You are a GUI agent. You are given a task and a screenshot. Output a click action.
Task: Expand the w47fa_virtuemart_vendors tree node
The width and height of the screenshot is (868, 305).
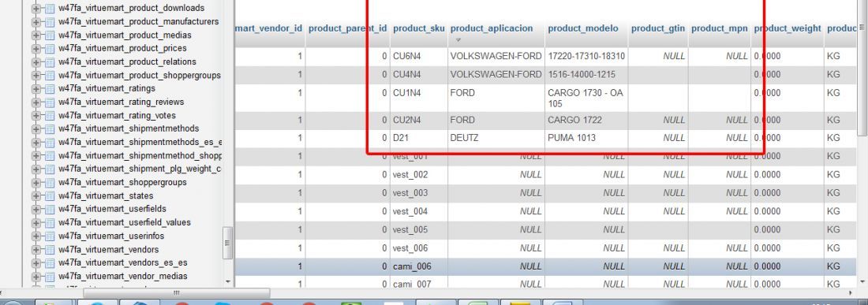[x=36, y=250]
